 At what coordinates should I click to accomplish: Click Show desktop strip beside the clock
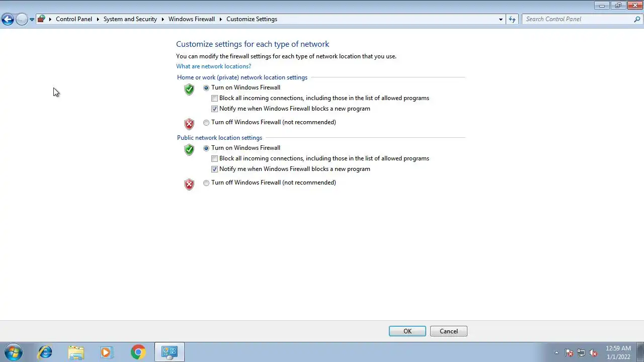coord(640,352)
